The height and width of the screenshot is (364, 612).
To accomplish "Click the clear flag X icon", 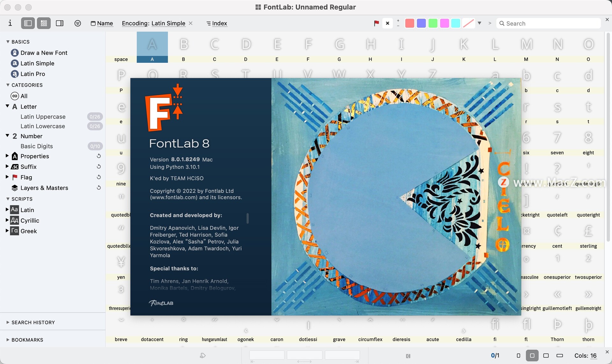I will pos(387,23).
